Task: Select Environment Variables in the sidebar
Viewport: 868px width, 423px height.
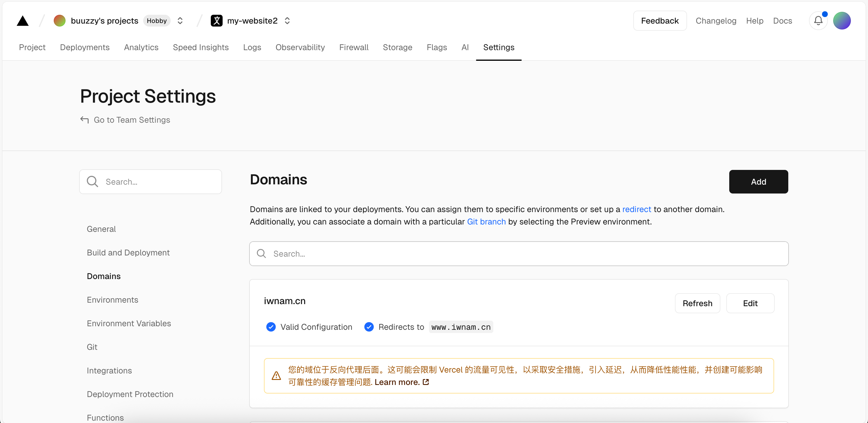Action: (x=129, y=323)
